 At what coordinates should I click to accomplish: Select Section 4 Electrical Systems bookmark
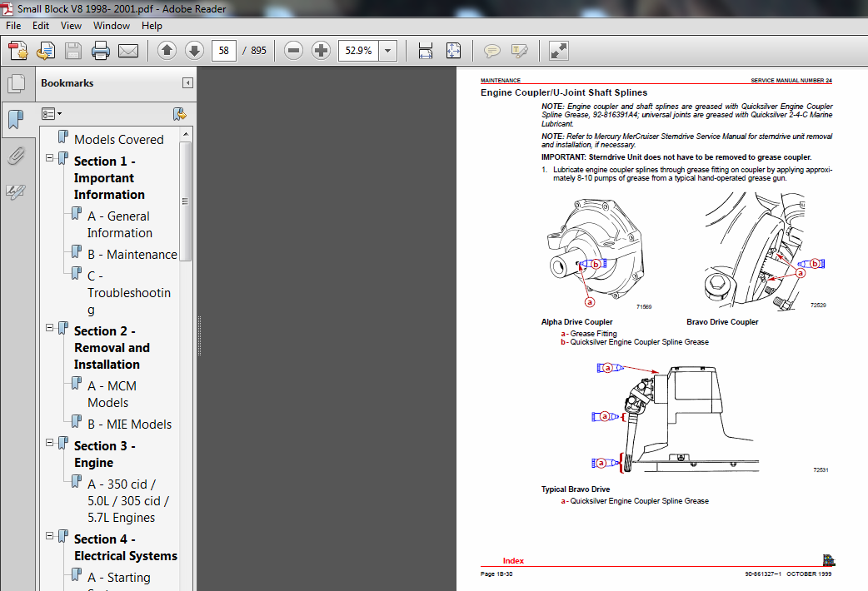point(126,548)
